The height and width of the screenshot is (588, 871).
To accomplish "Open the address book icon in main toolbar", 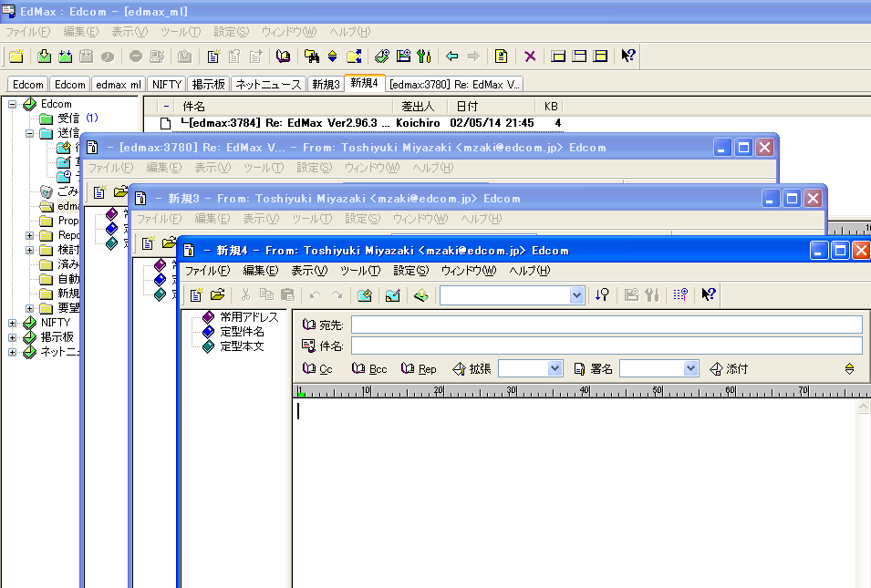I will pyautogui.click(x=284, y=57).
